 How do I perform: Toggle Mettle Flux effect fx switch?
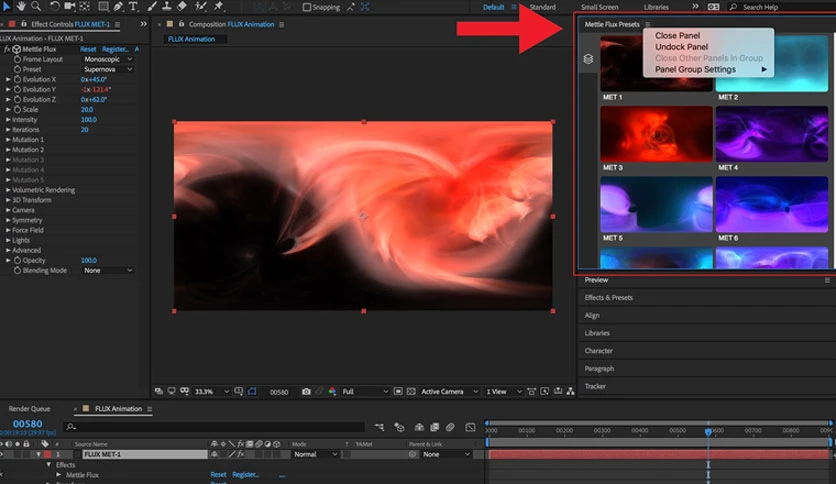coord(7,49)
